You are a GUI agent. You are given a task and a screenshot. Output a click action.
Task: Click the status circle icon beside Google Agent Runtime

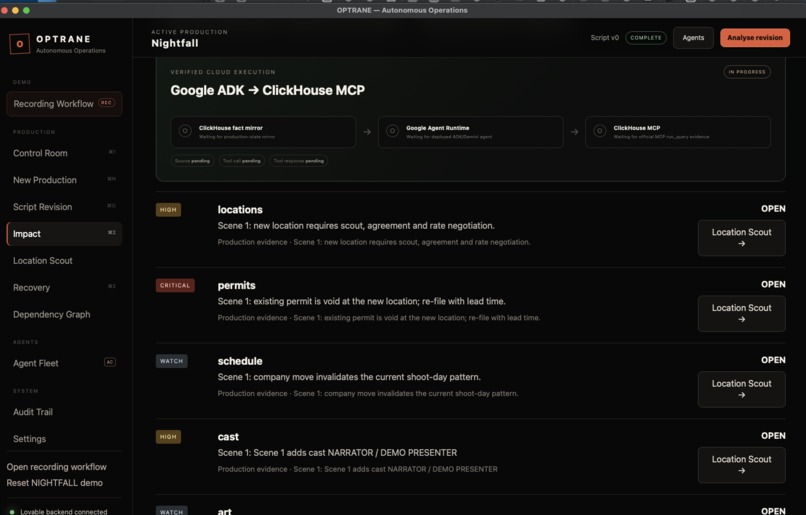pos(392,131)
